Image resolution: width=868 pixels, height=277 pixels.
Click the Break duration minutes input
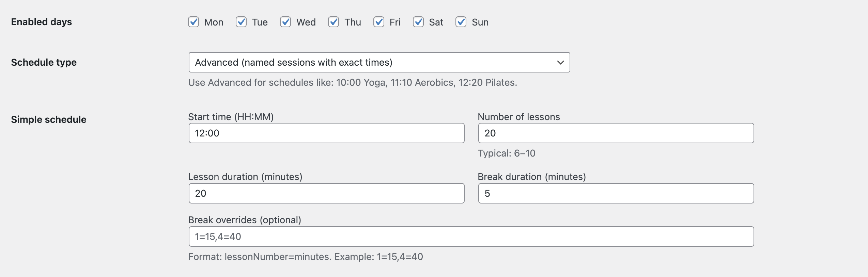pos(616,193)
